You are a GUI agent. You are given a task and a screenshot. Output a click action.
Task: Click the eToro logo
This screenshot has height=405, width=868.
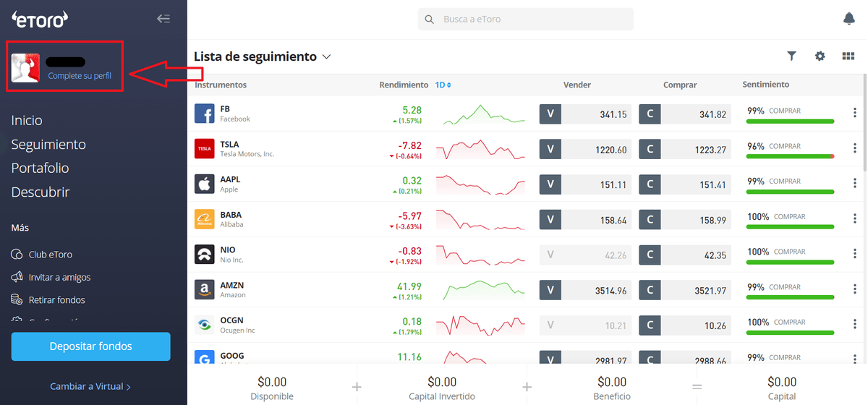[40, 19]
